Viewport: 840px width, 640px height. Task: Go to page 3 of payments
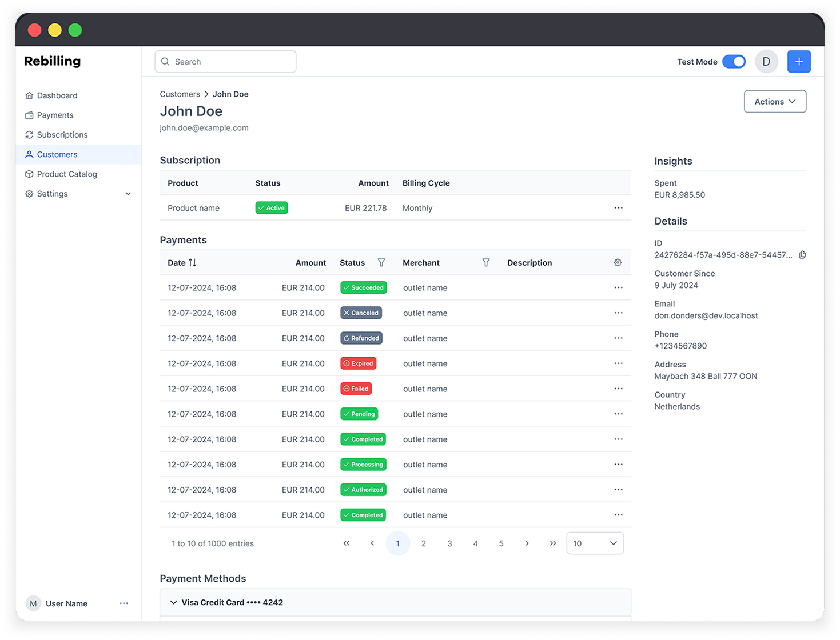pos(449,543)
